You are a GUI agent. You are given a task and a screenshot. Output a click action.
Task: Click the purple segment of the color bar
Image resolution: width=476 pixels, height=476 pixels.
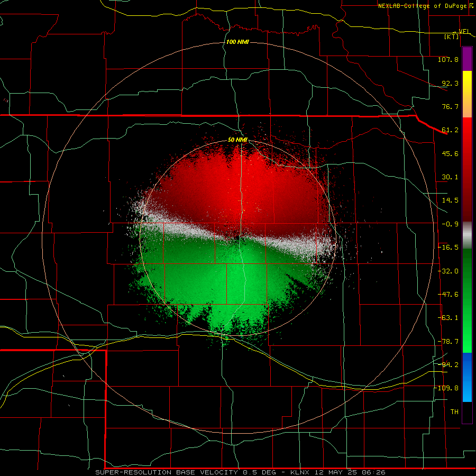[x=467, y=59]
